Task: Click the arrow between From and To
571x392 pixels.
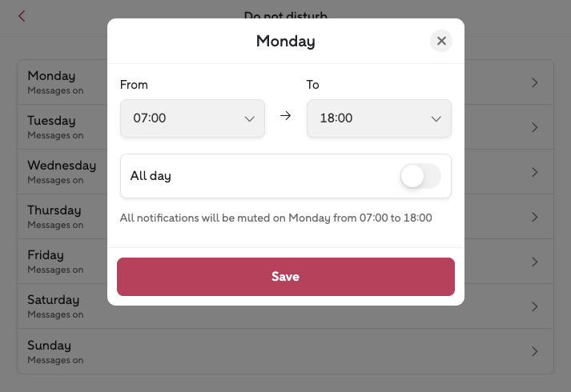Action: tap(285, 116)
